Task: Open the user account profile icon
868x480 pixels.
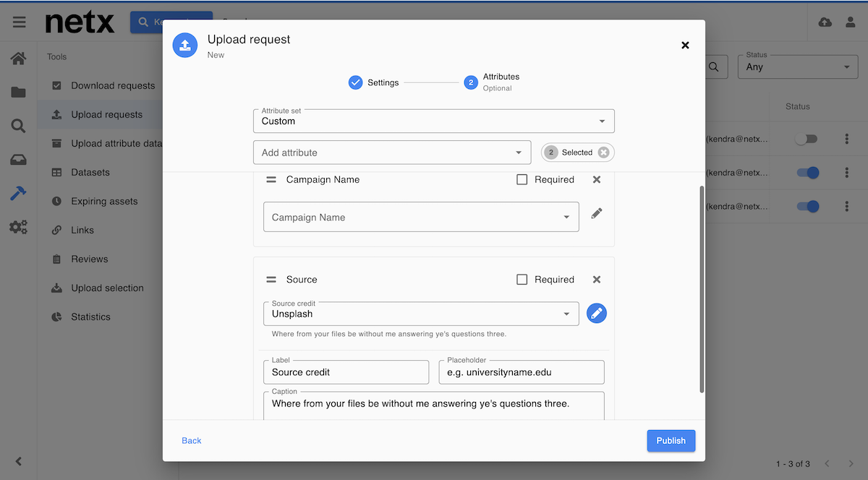Action: 851,22
